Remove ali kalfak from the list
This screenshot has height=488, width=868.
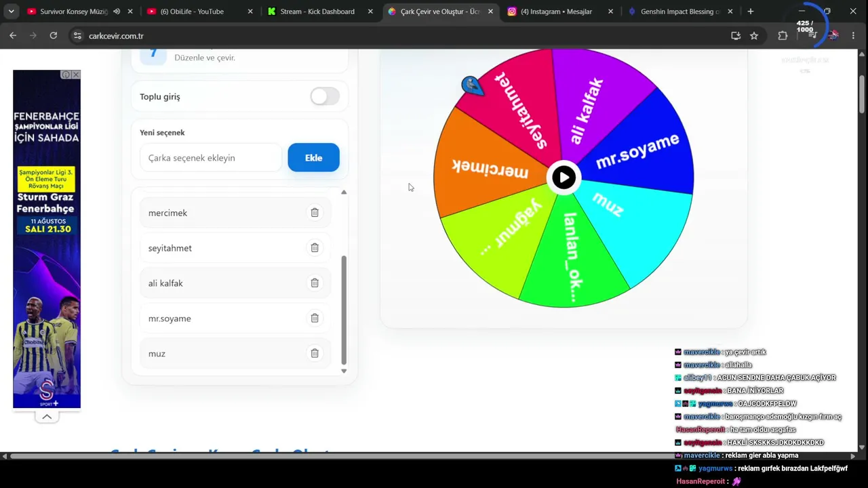tap(315, 283)
